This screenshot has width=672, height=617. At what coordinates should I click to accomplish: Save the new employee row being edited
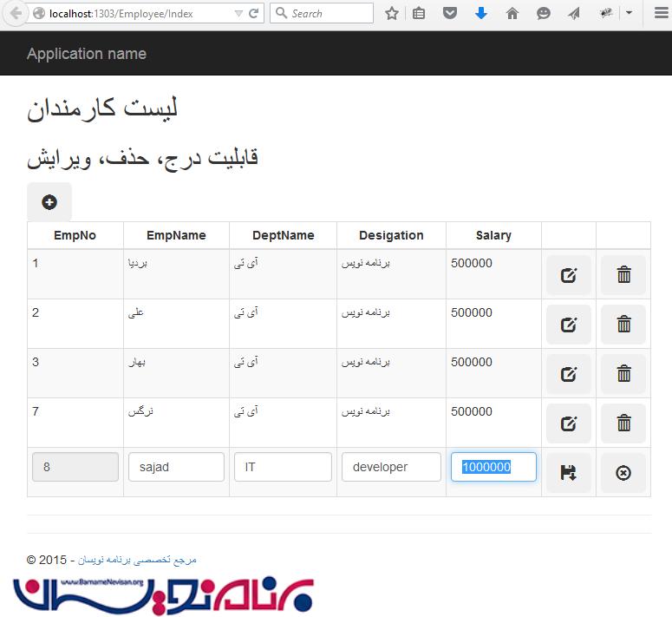(569, 473)
